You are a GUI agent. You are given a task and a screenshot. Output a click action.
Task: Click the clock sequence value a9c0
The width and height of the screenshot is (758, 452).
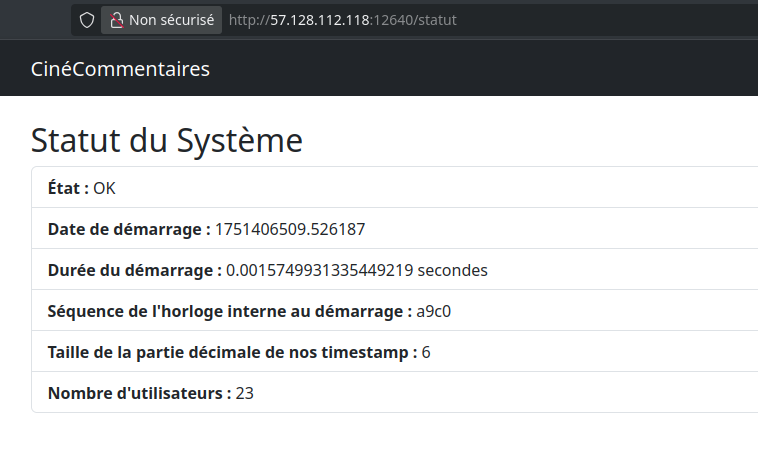[x=434, y=311]
